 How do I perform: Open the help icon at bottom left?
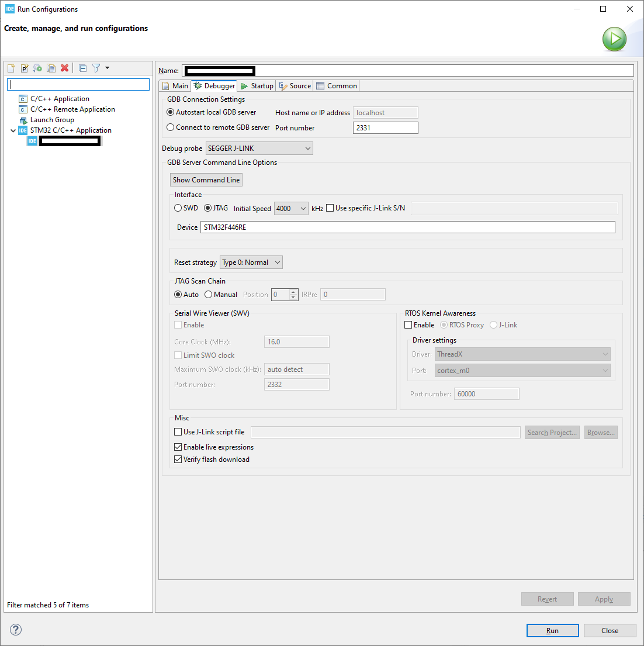15,630
